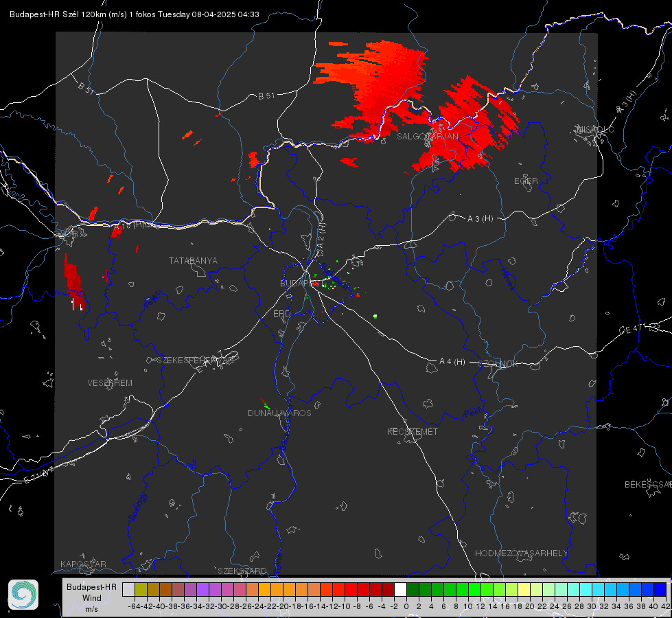672x618 pixels.
Task: Click the EGER city label
Action: (x=526, y=181)
